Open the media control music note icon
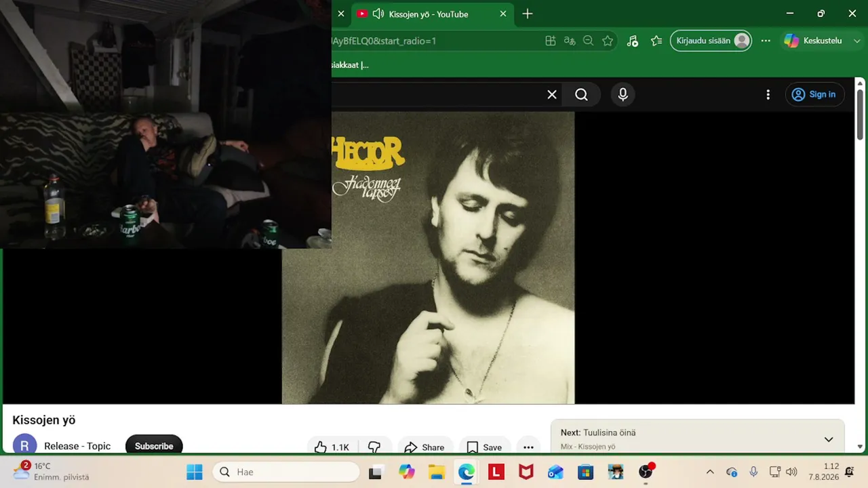 coord(632,41)
